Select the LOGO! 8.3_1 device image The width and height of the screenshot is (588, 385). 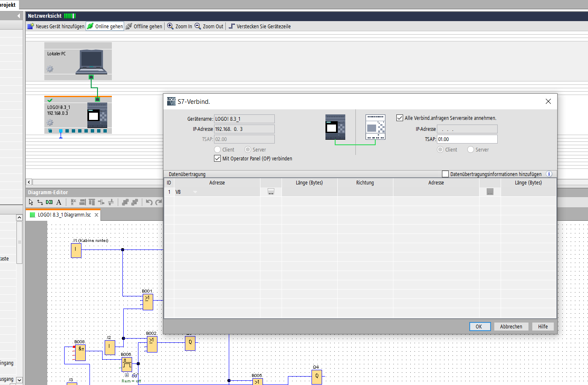point(97,115)
